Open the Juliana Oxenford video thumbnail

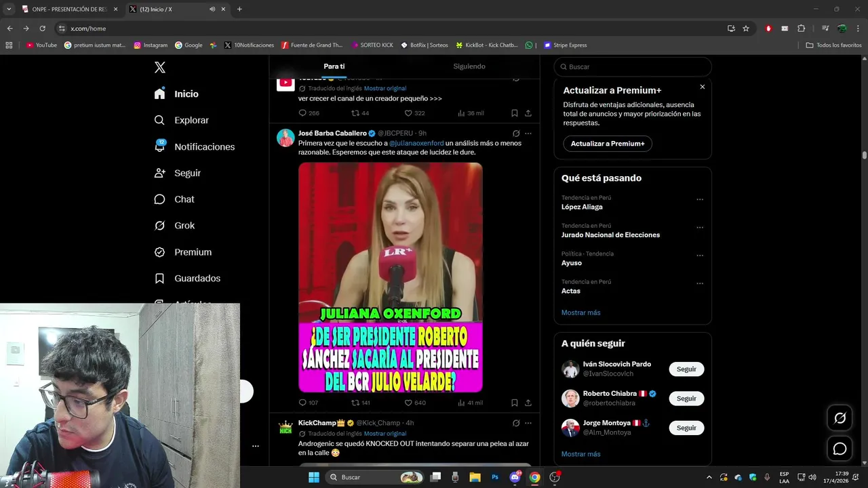(391, 277)
